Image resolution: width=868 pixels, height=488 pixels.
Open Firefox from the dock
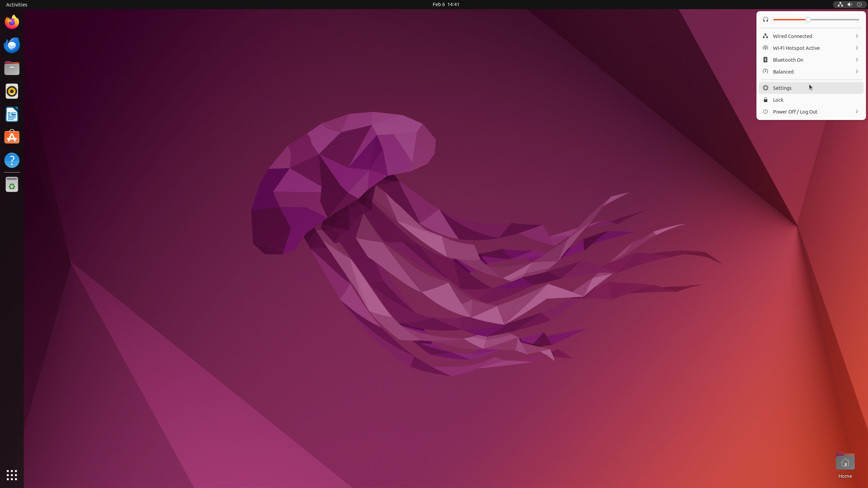[x=12, y=22]
